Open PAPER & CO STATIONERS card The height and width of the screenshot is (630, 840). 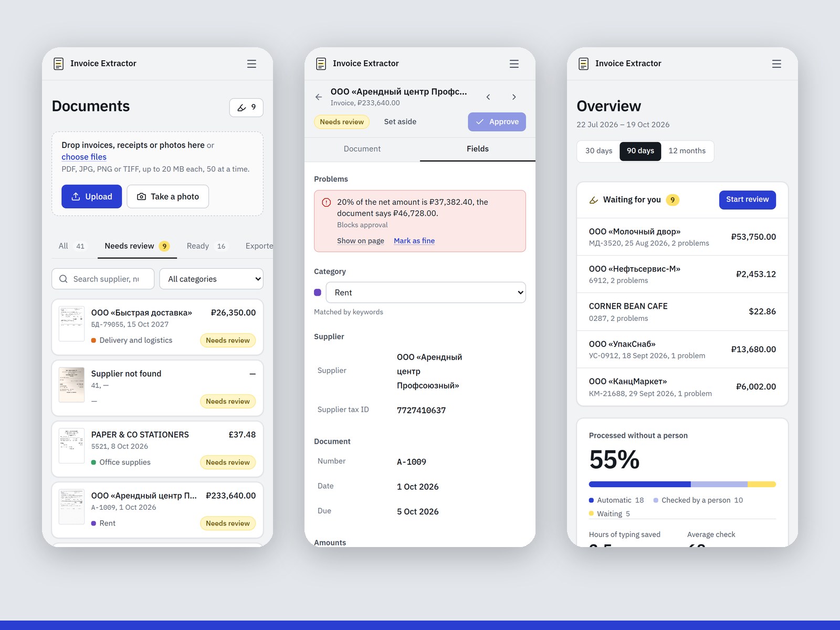point(157,449)
